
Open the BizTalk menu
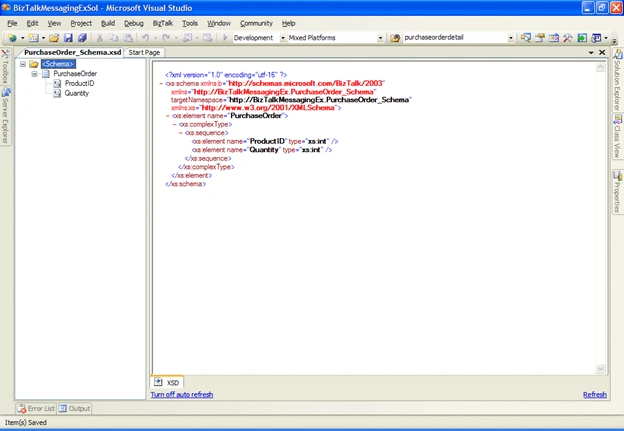163,23
